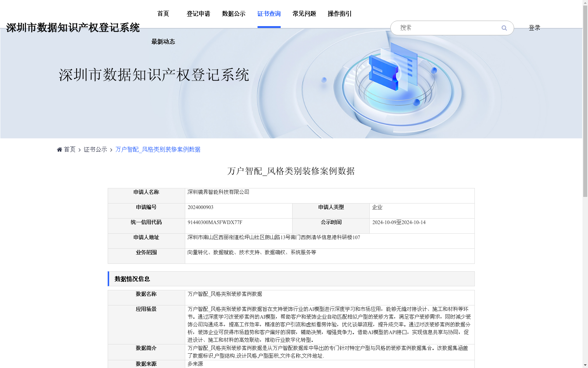The image size is (588, 368).
Task: Click the 最新动态 link
Action: coord(163,42)
